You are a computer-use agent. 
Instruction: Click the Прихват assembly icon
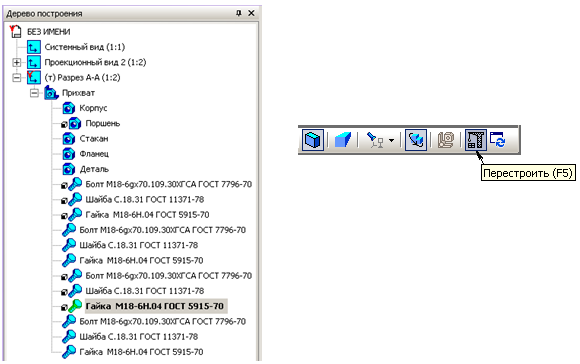(x=51, y=93)
